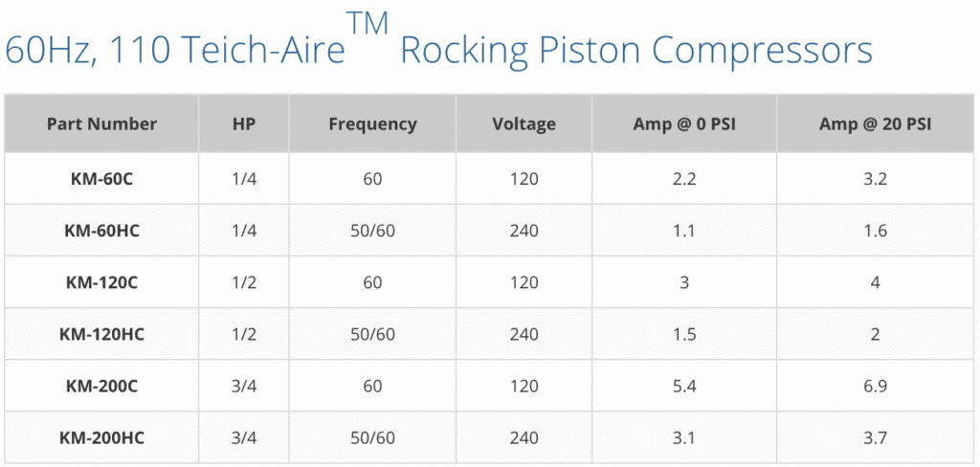Click the KM-200HC part number cell
980x467 pixels.
(101, 437)
